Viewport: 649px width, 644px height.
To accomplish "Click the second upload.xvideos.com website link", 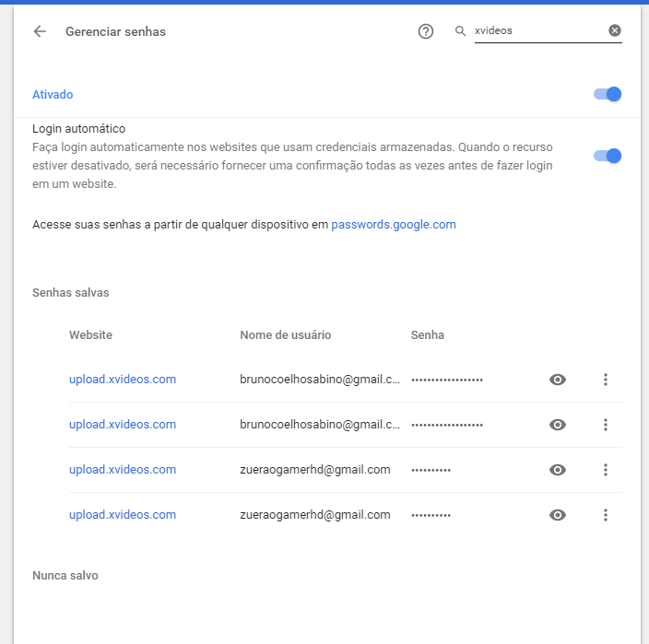I will pos(123,425).
